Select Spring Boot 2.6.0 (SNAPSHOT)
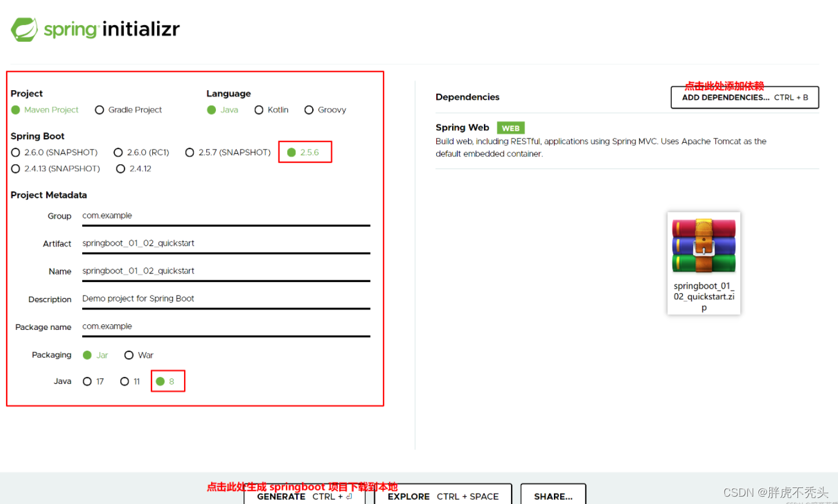 pyautogui.click(x=54, y=152)
